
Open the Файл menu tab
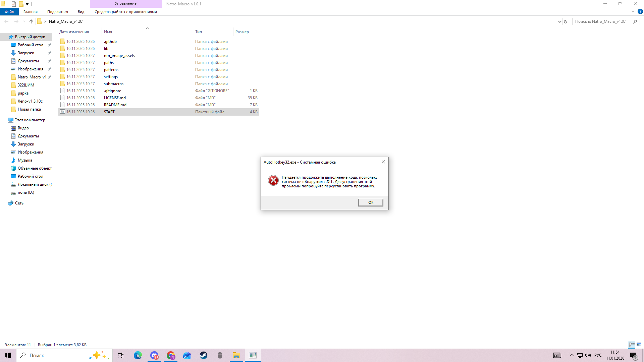point(9,12)
